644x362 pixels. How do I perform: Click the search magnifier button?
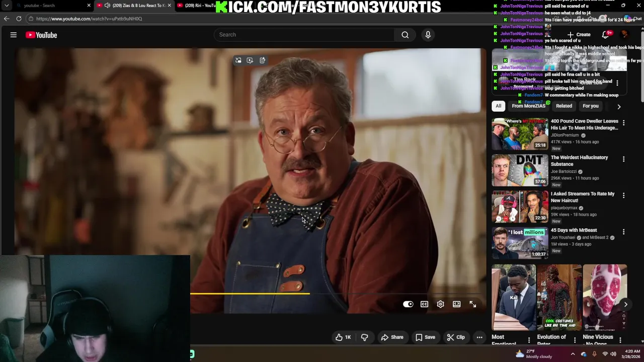(405, 35)
